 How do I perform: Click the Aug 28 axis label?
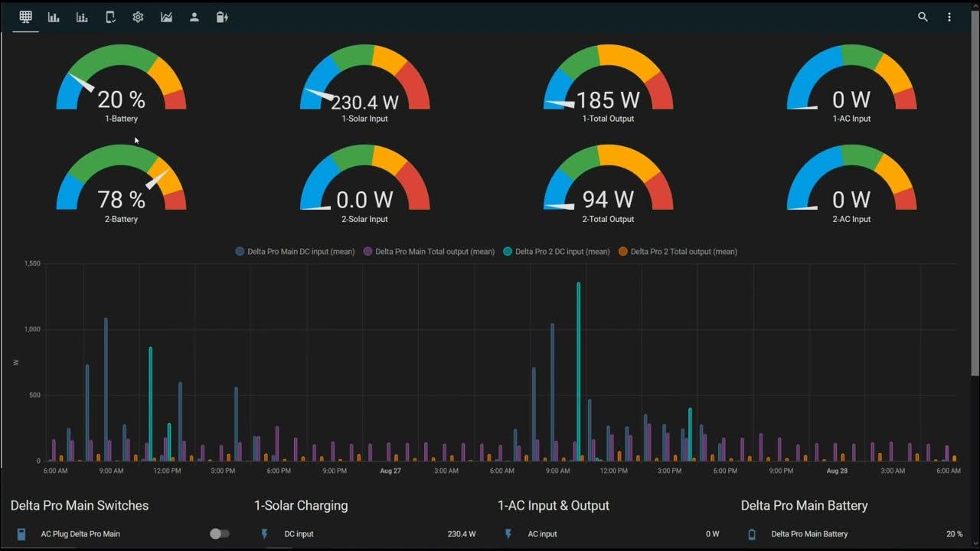837,471
